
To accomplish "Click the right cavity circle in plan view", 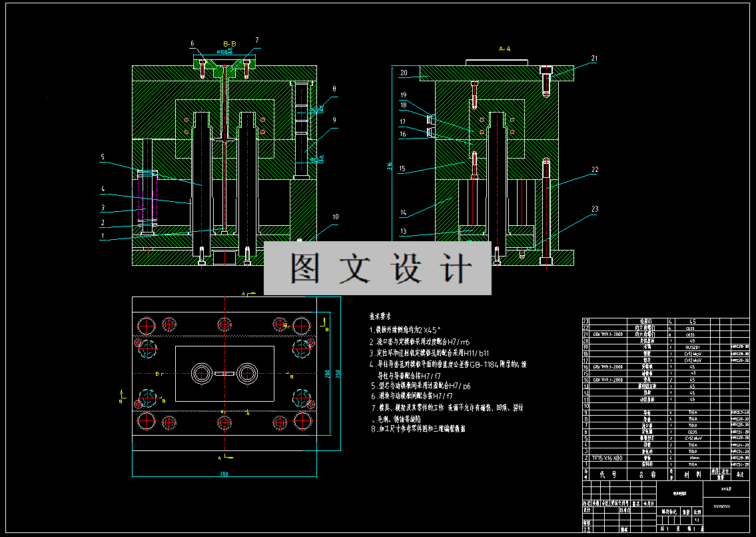I will pos(247,374).
